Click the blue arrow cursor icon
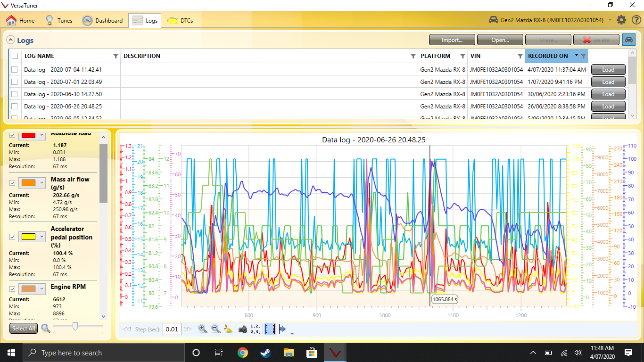The height and width of the screenshot is (362, 644). tap(283, 329)
